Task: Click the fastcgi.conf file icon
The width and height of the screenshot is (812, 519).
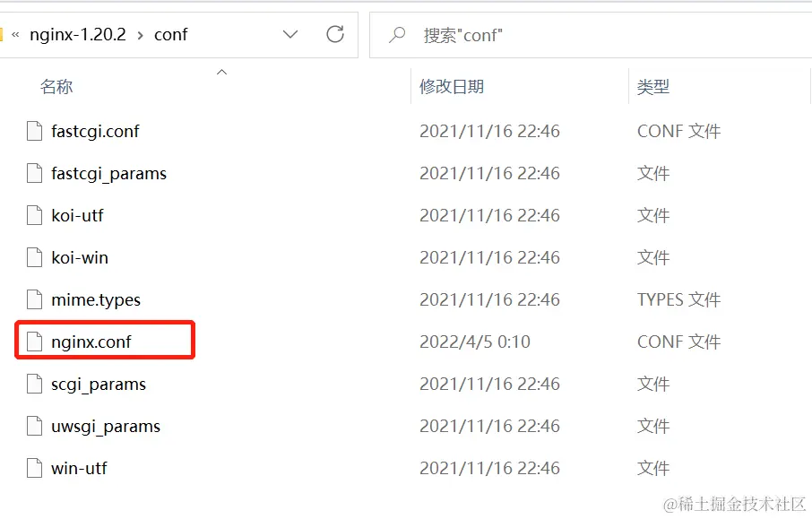Action: (x=35, y=131)
